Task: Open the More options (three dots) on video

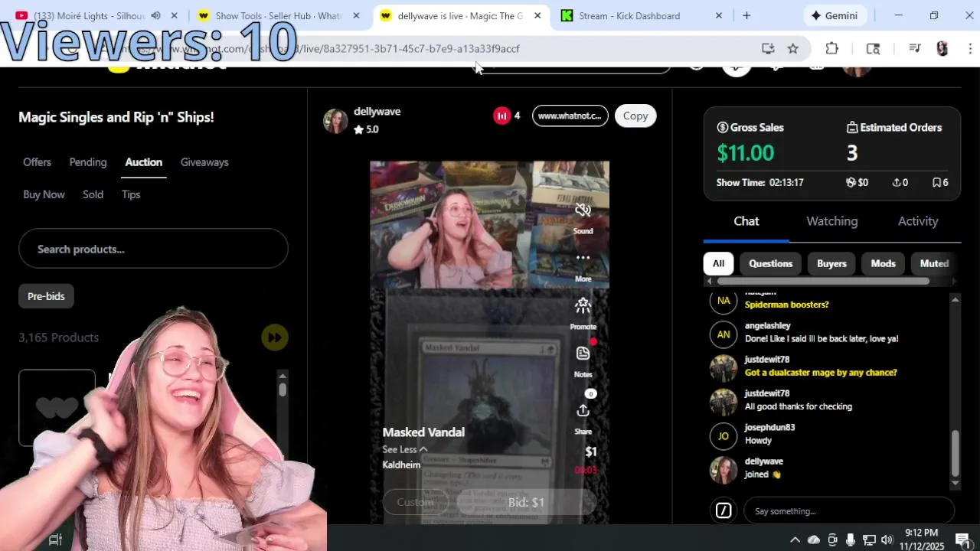Action: point(583,259)
